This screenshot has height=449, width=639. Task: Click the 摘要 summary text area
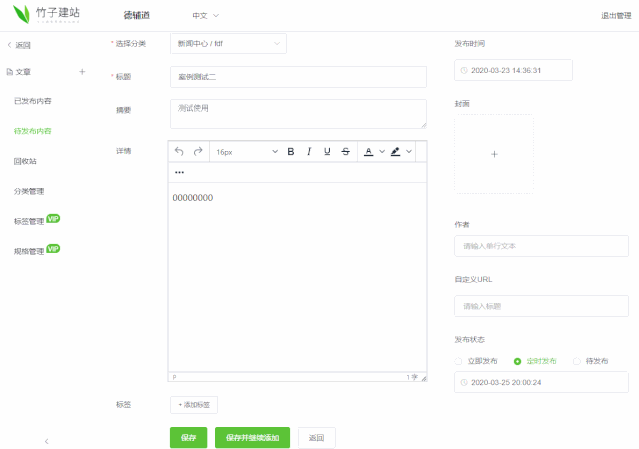point(298,114)
